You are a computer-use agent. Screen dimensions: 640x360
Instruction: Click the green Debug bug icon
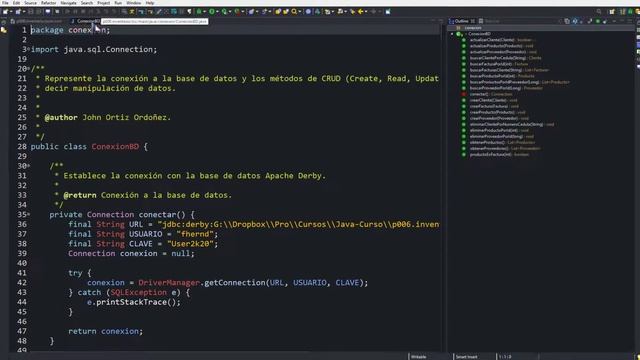tap(199, 12)
